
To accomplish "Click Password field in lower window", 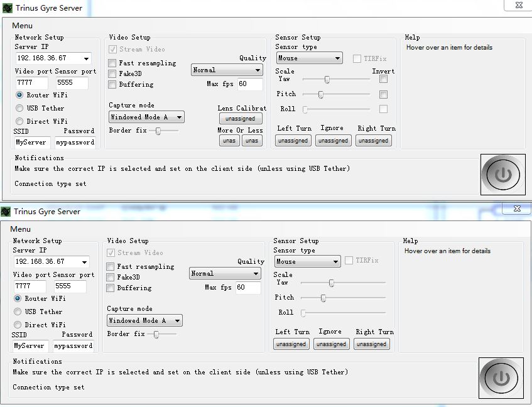I will (x=73, y=346).
